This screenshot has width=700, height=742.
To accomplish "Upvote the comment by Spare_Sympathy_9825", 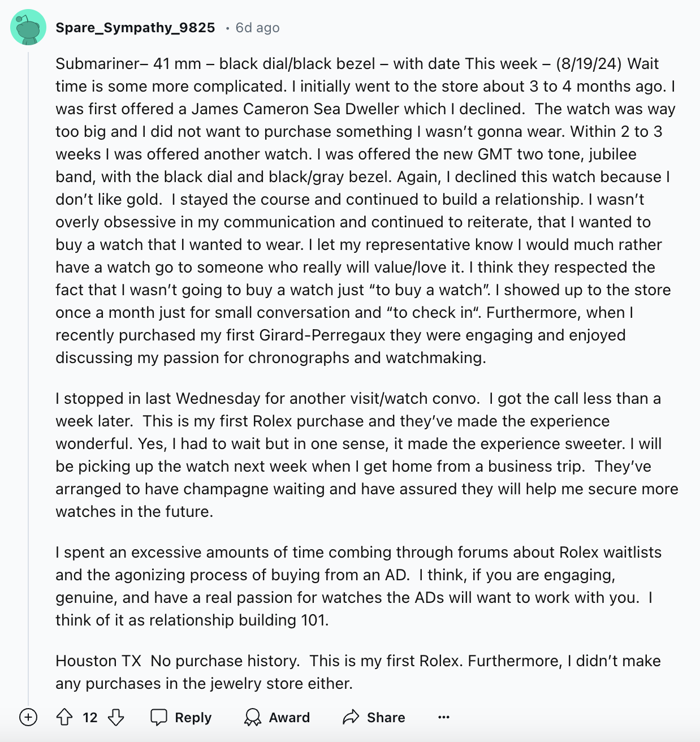I will click(64, 717).
